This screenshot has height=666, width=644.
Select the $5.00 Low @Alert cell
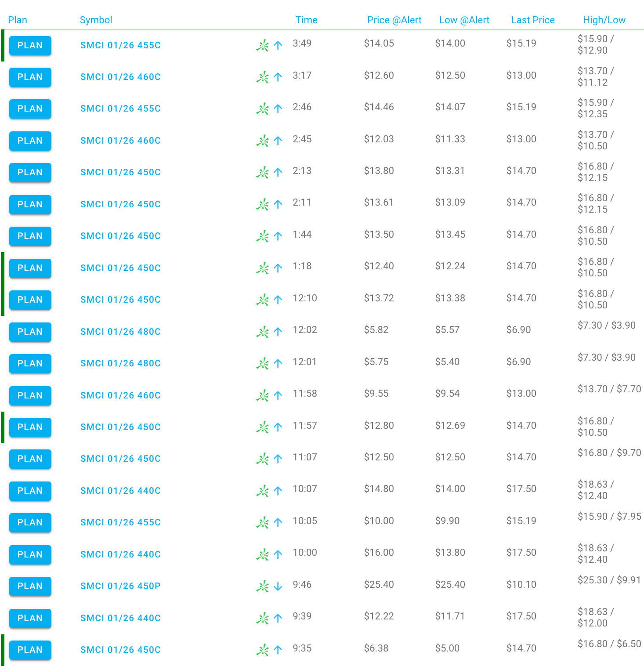[x=447, y=648]
